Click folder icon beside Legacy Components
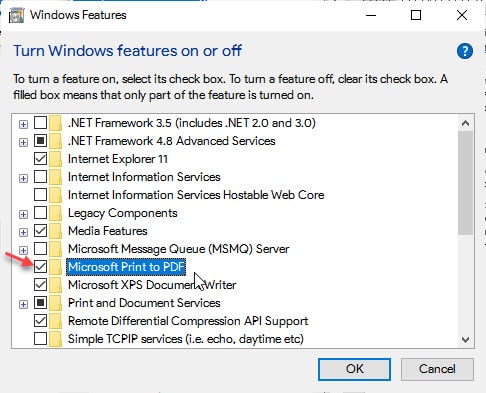Screen dimensions: 486x393 (55, 213)
